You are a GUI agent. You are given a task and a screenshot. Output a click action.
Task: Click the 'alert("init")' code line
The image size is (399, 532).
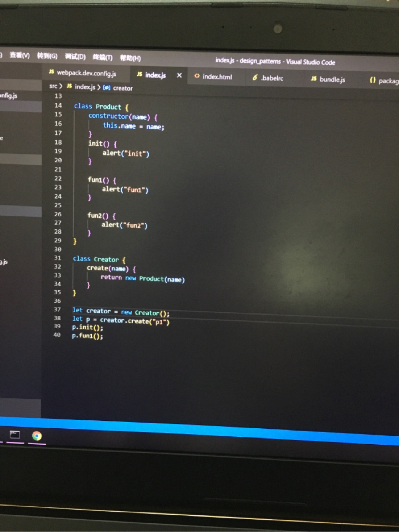click(126, 153)
